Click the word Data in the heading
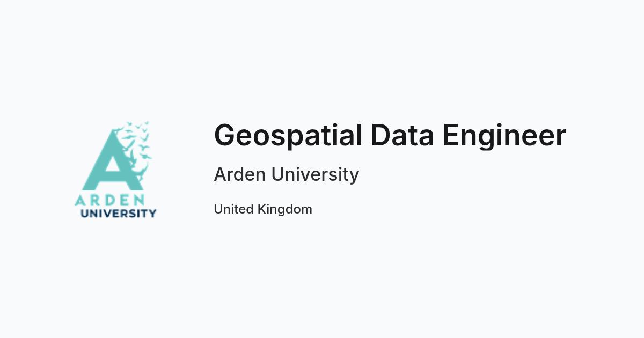Image resolution: width=644 pixels, height=338 pixels. pos(402,135)
